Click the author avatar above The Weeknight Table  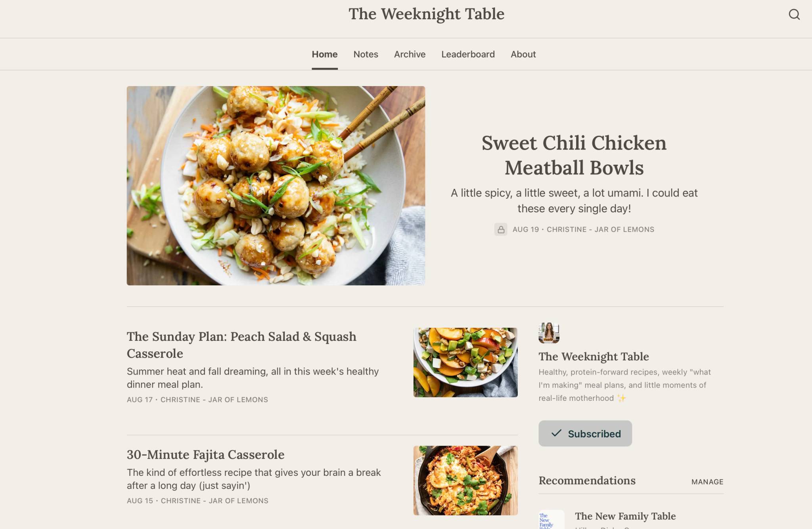pyautogui.click(x=549, y=333)
